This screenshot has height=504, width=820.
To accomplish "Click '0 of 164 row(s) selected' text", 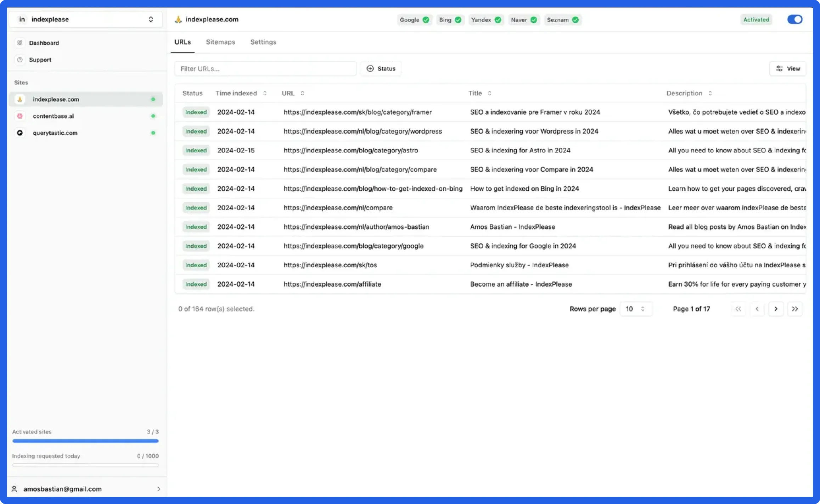I will (x=216, y=309).
